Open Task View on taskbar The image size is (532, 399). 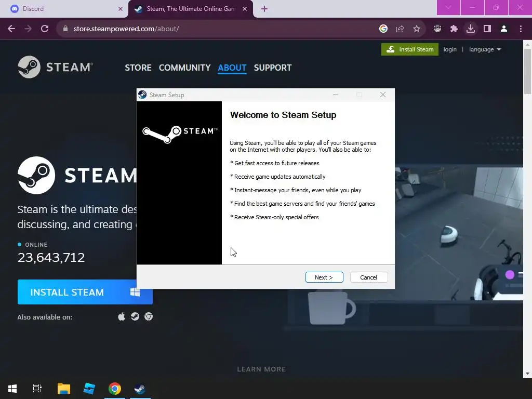[x=37, y=389]
